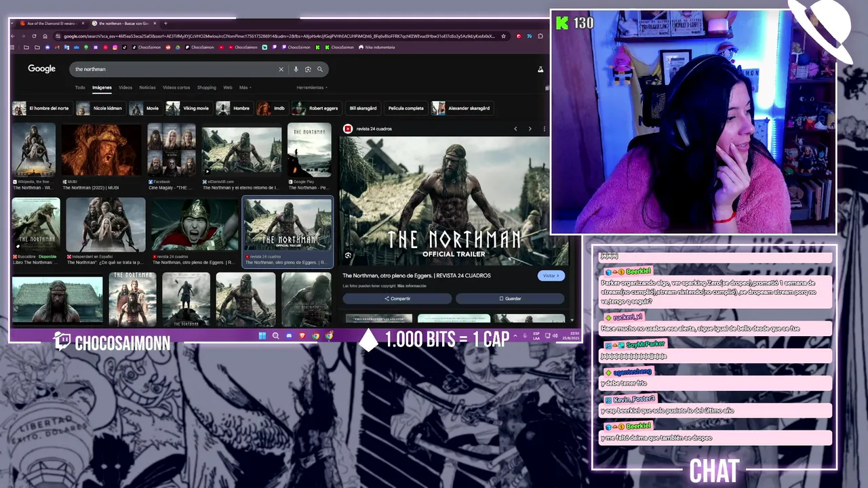Click the Compartir share button
Viewport: 868px width, 488px height.
tap(397, 298)
